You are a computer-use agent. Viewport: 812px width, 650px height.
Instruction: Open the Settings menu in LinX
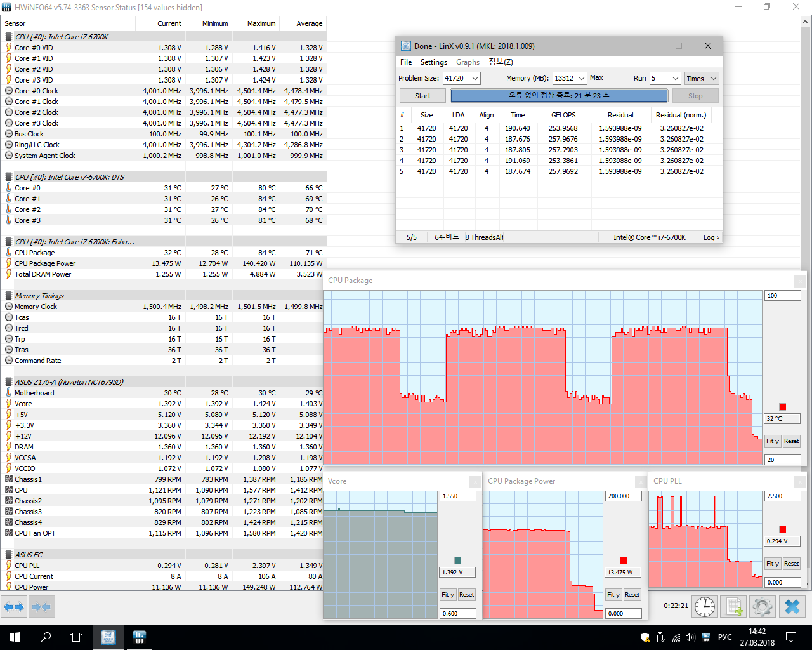tap(434, 62)
